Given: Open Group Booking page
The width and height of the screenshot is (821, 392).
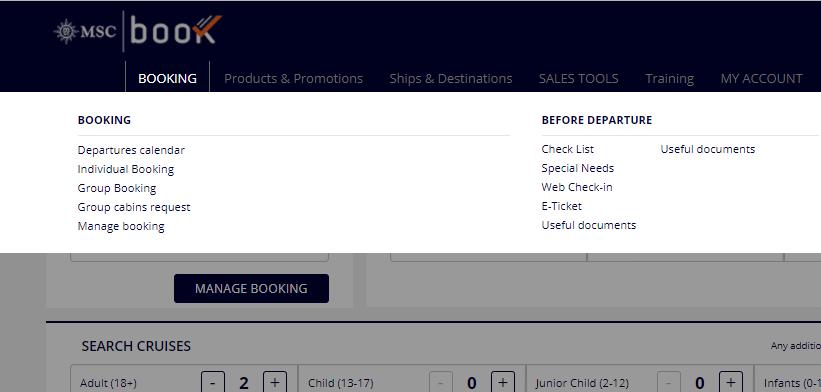Looking at the screenshot, I should pos(117,188).
